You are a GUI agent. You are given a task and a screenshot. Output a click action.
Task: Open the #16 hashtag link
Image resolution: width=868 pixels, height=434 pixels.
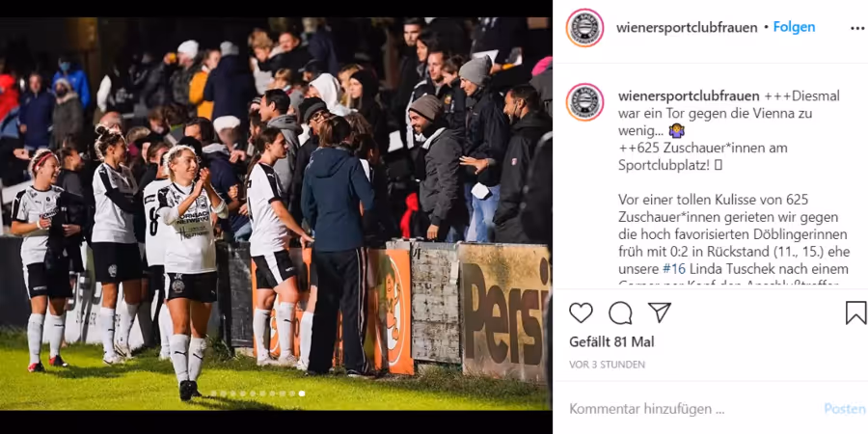tap(673, 270)
